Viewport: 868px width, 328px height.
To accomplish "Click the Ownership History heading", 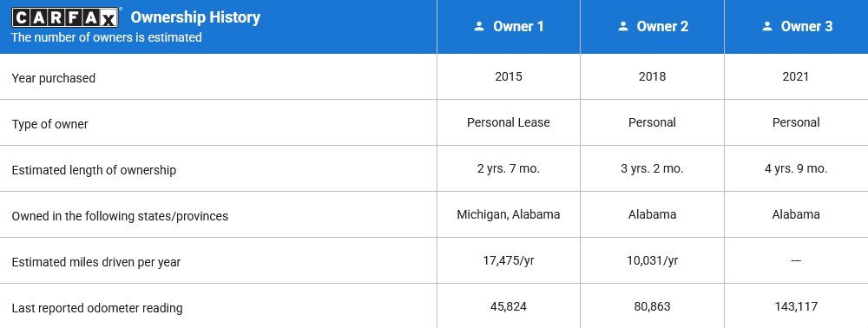I will [195, 17].
